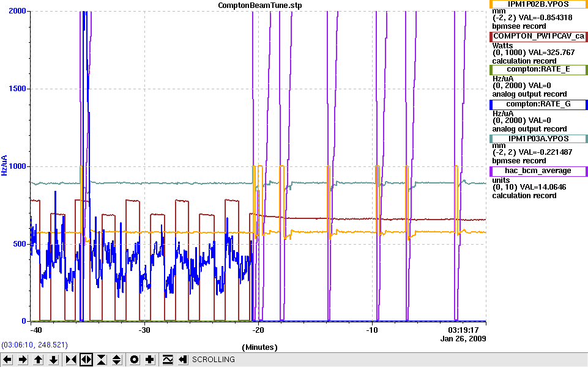Click the VAL=325.767 reading
The image size is (588, 367).
click(551, 53)
